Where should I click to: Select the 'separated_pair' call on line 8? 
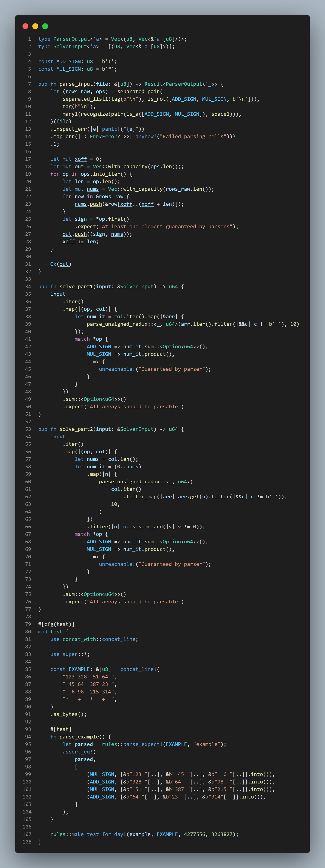[138, 91]
